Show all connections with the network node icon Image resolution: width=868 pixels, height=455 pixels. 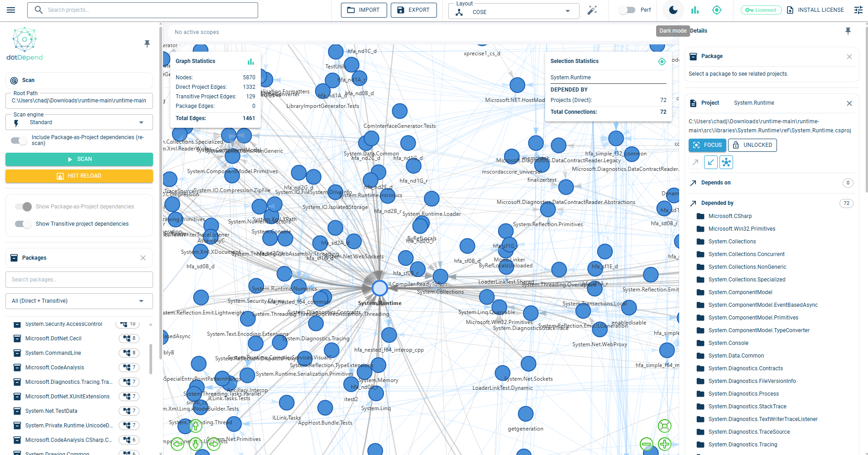click(726, 162)
